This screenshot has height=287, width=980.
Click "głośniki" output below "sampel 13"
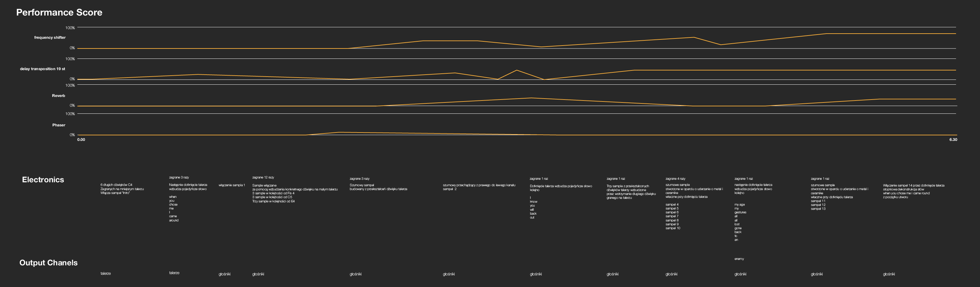click(817, 274)
